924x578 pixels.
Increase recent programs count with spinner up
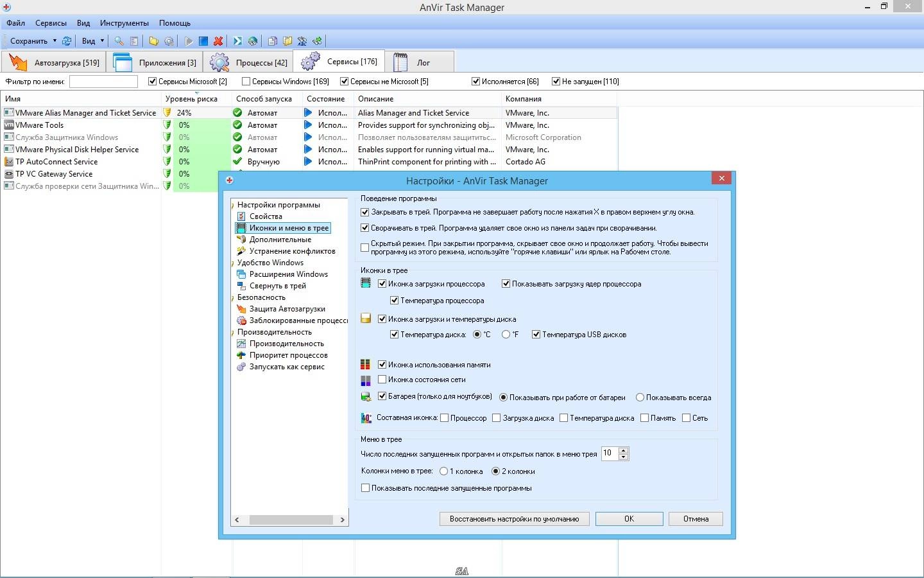[x=623, y=450]
